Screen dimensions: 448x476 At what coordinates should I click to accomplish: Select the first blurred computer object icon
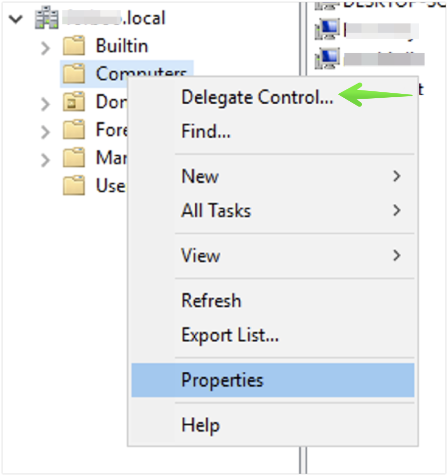[327, 29]
